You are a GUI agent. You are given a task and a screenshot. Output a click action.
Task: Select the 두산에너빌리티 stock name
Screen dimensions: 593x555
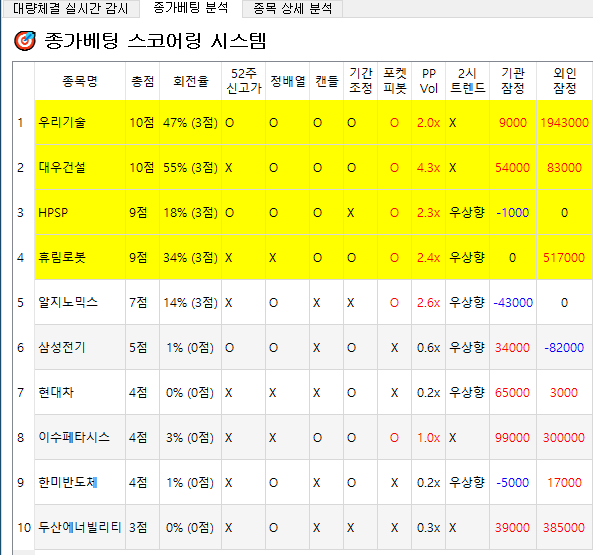coord(80,527)
